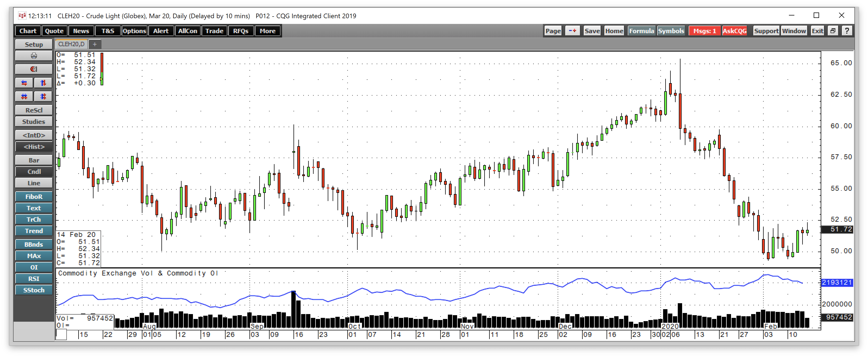Viewport: 868px width, 357px height.
Task: Click the 65.00 price scale label
Action: pyautogui.click(x=841, y=63)
